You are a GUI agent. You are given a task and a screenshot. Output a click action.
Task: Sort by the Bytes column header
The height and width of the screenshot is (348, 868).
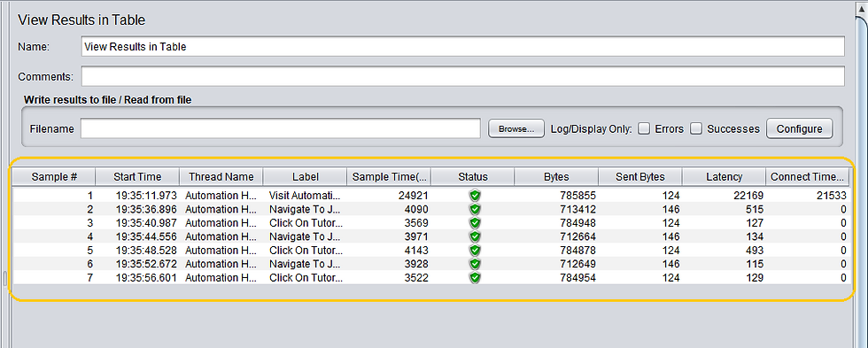point(556,177)
